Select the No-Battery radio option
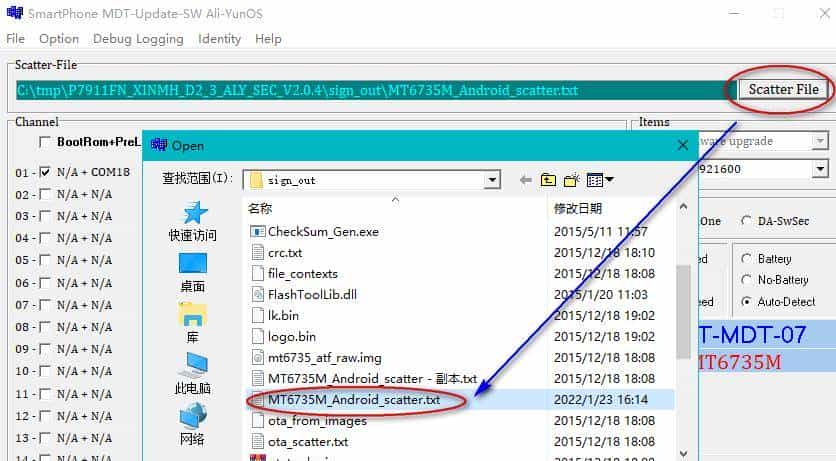Screen dimensions: 836x461 746,280
